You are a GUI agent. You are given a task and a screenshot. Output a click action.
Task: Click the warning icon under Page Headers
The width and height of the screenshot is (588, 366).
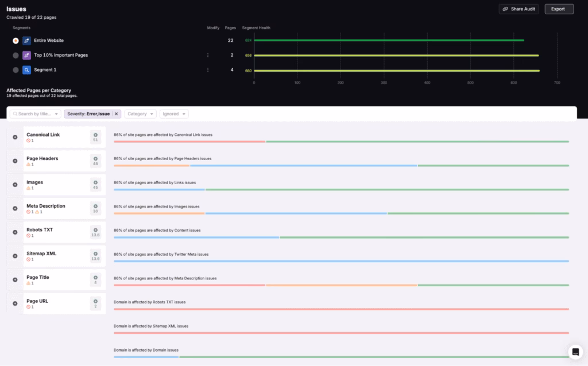pos(28,163)
